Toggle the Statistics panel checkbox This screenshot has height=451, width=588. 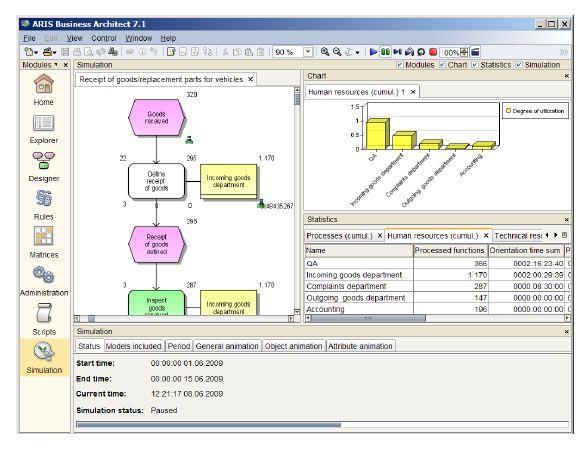tap(474, 65)
